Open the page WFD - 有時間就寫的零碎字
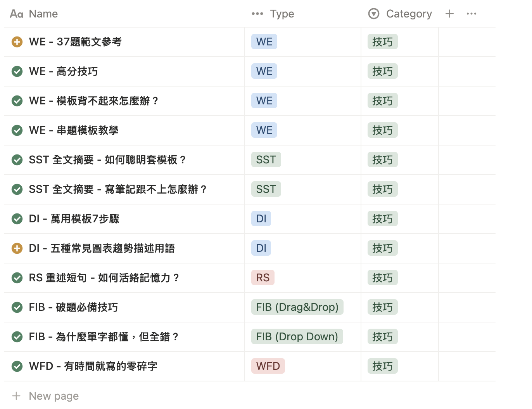Image resolution: width=532 pixels, height=409 pixels. (93, 366)
